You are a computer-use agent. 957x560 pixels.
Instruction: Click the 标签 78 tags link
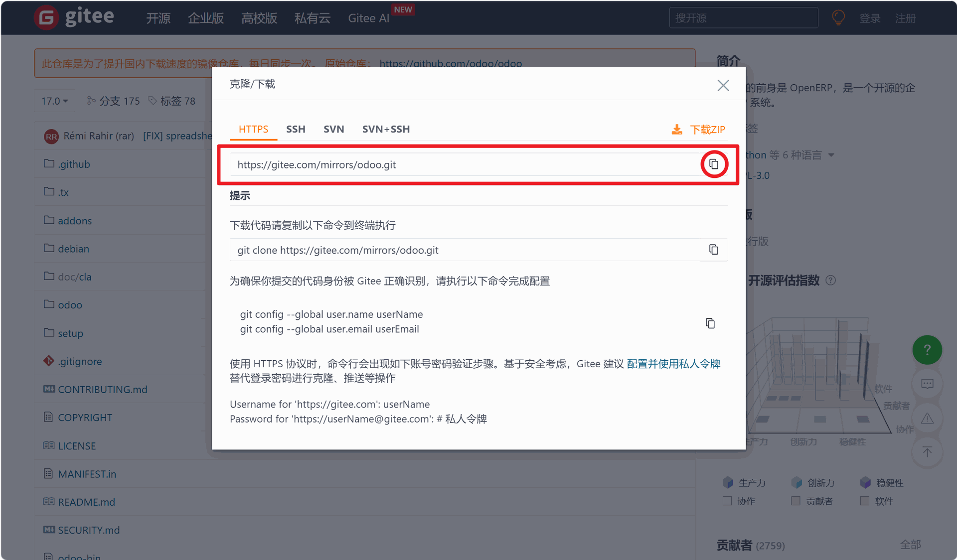coord(172,101)
